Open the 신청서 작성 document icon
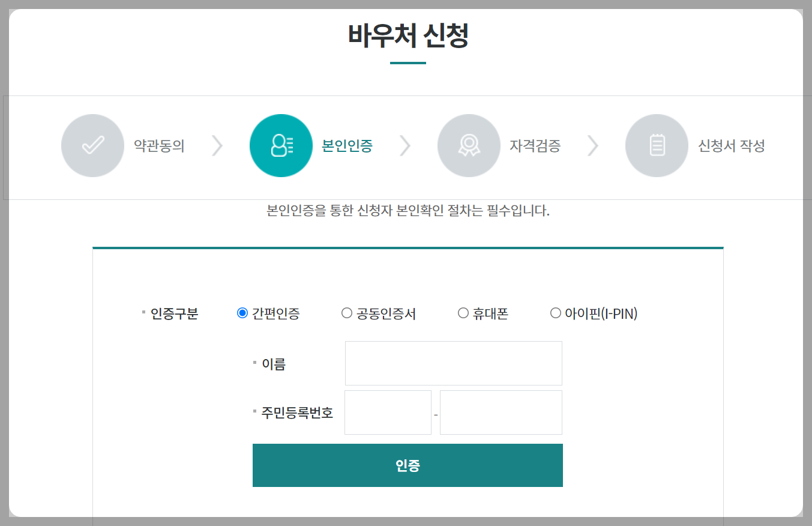This screenshot has height=526, width=812. (x=657, y=145)
